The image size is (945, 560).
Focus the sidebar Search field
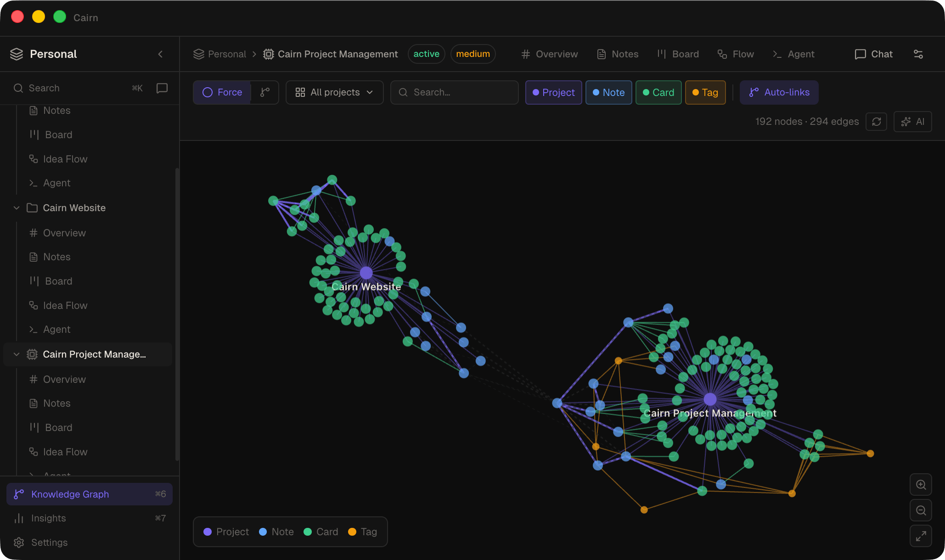pyautogui.click(x=78, y=88)
